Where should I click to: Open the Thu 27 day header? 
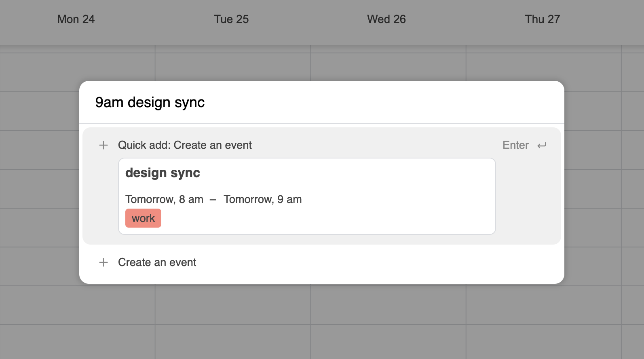coord(542,19)
